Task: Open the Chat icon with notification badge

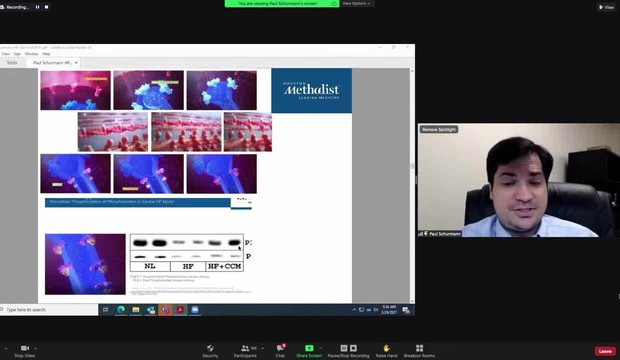Action: point(280,348)
